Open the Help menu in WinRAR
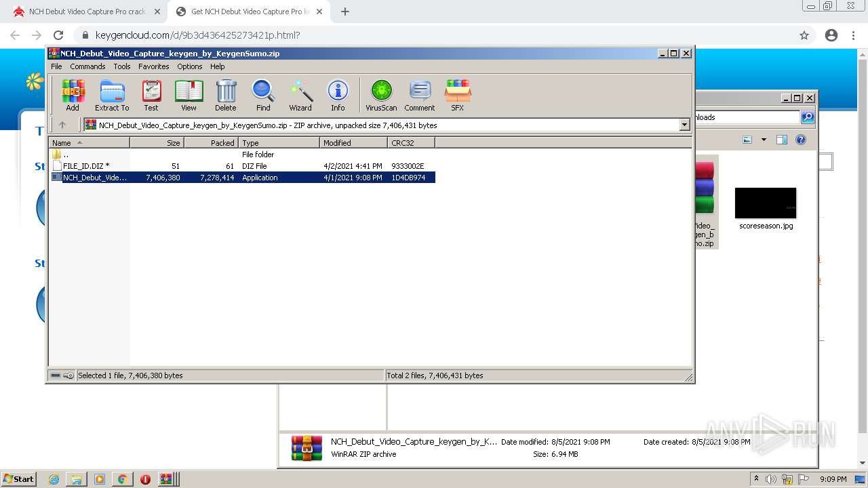Image resolution: width=868 pixels, height=488 pixels. [218, 66]
